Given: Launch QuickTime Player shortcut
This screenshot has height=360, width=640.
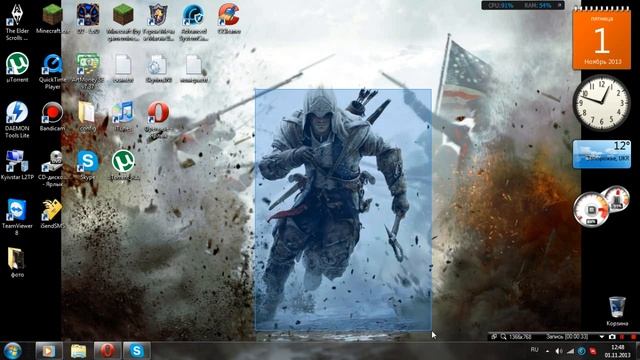Looking at the screenshot, I should [52, 71].
